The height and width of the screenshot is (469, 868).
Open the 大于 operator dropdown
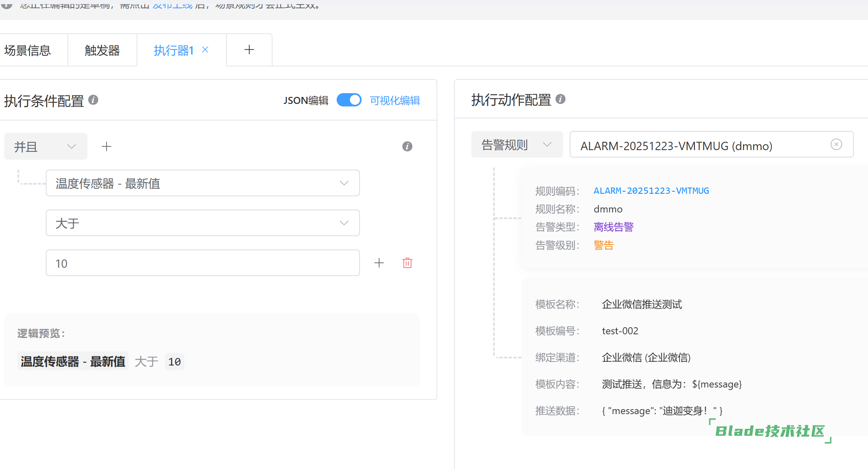coord(203,223)
